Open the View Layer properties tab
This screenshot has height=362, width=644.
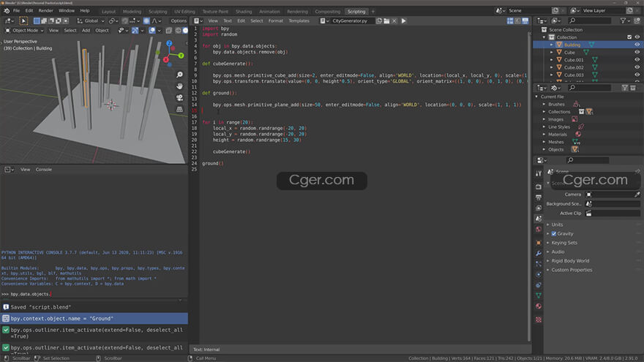[539, 208]
